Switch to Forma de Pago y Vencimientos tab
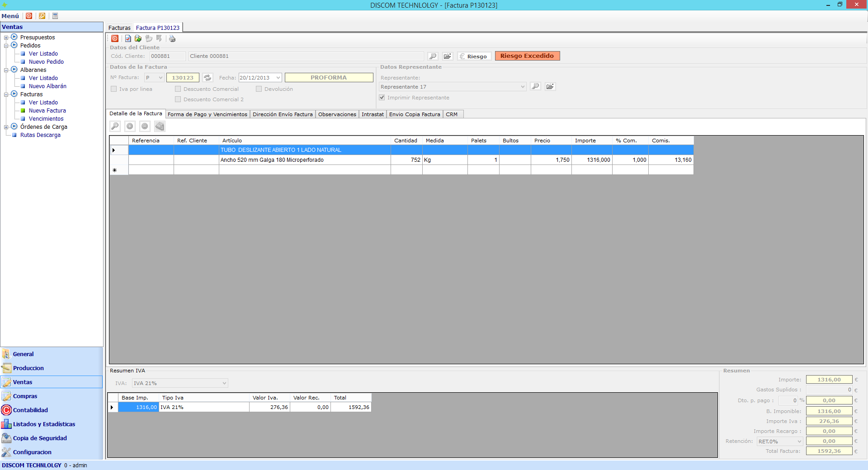This screenshot has height=470, width=868. pos(208,114)
